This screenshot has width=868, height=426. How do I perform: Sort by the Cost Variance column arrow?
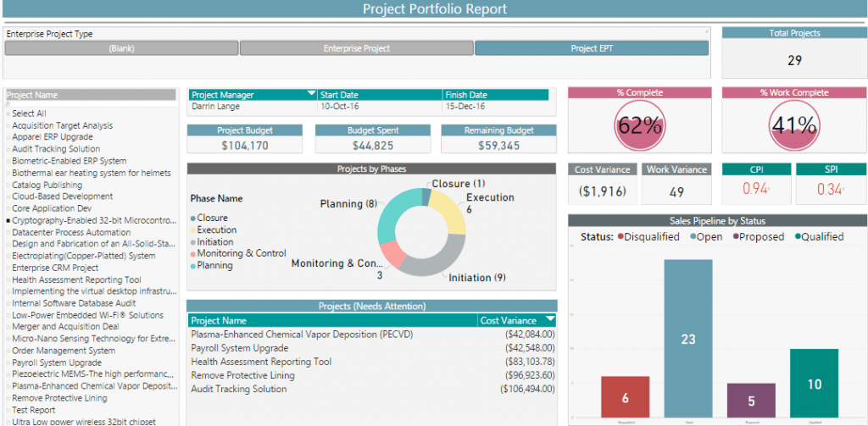point(549,318)
